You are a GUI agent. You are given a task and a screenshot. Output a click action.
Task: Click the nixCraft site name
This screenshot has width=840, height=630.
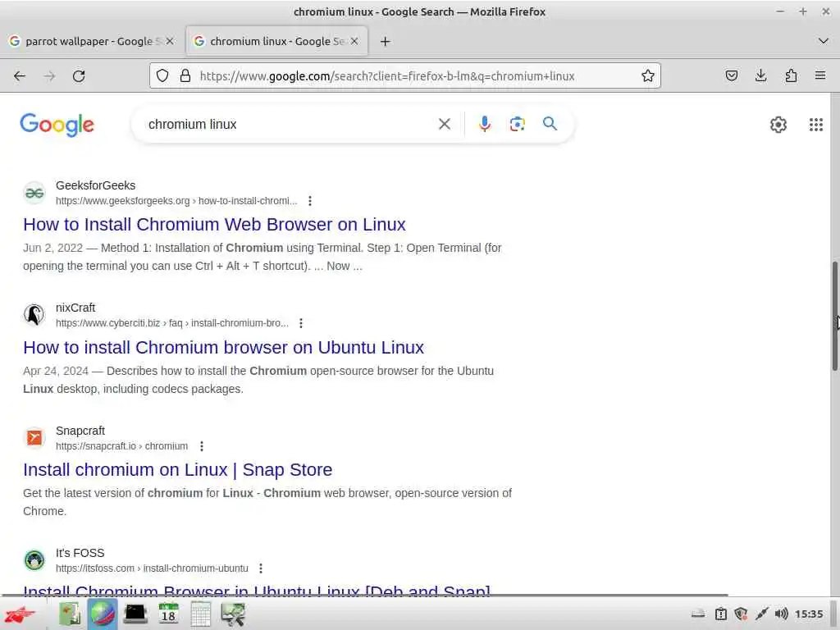pos(75,308)
